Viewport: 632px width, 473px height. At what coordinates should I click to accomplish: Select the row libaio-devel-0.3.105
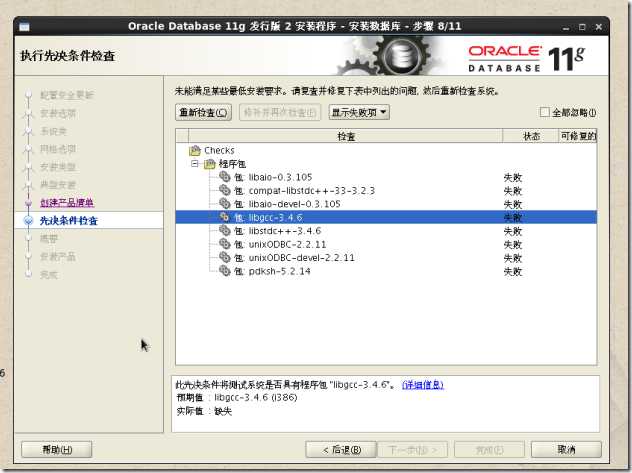pos(386,204)
